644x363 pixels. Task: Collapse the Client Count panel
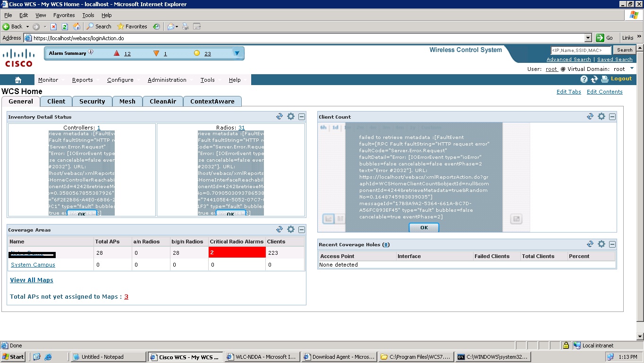612,117
